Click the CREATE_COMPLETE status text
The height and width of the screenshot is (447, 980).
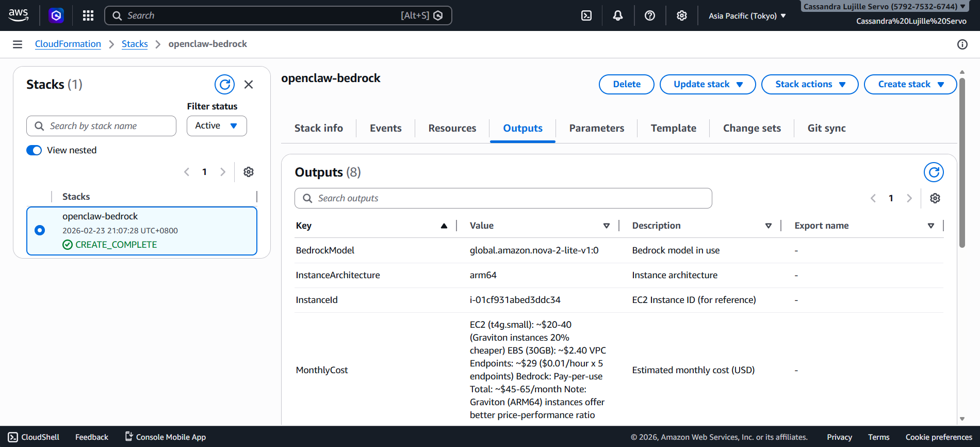coord(116,245)
